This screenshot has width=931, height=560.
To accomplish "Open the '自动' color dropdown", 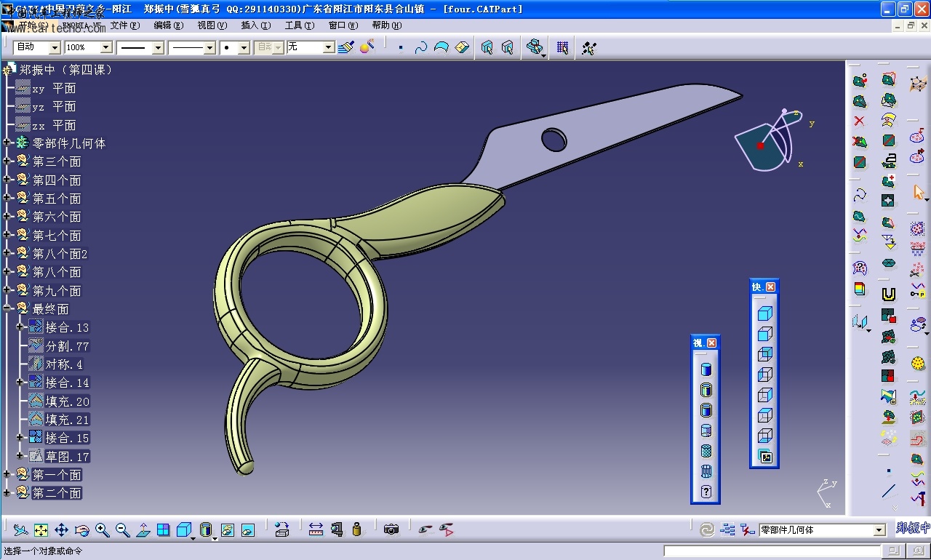I will 55,47.
